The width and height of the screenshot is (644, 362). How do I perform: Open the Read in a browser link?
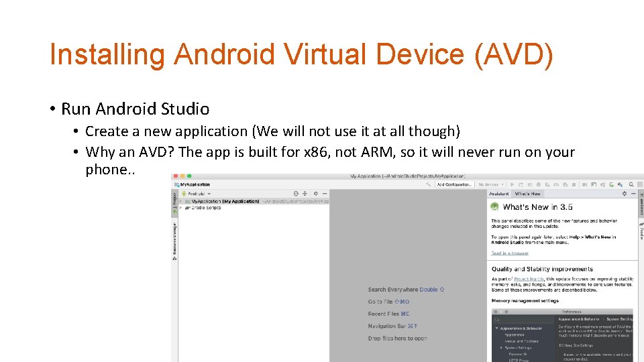(x=510, y=253)
